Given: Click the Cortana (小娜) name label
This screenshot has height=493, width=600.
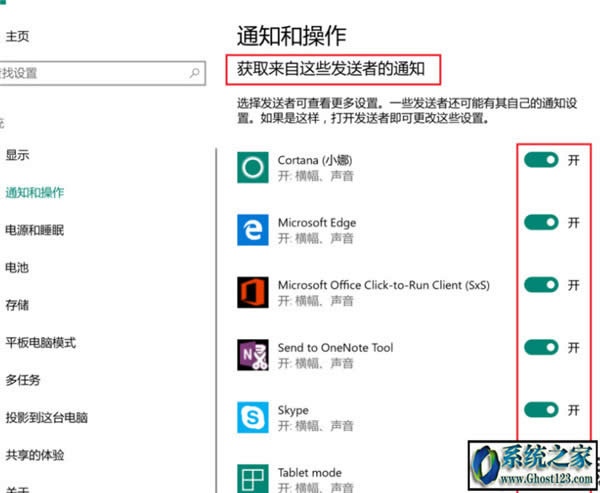Looking at the screenshot, I should coord(315,160).
